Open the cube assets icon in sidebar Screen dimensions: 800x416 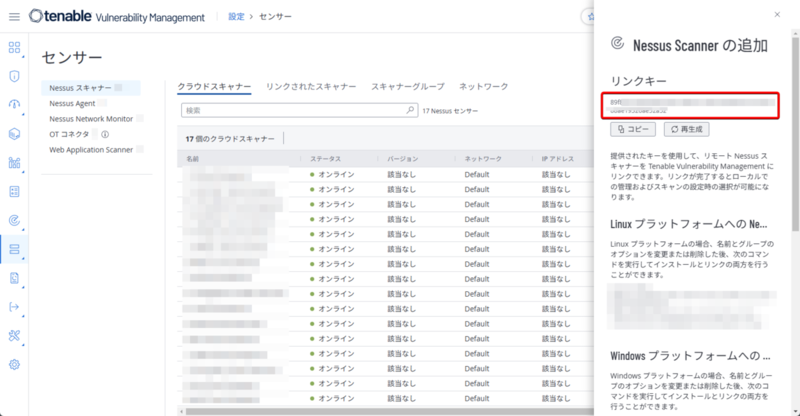coord(14,134)
